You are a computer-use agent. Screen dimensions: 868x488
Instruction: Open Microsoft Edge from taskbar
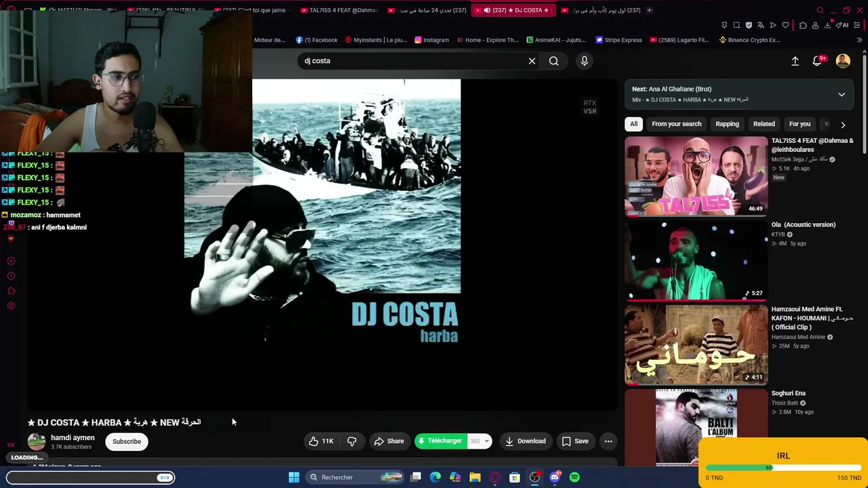tap(435, 477)
